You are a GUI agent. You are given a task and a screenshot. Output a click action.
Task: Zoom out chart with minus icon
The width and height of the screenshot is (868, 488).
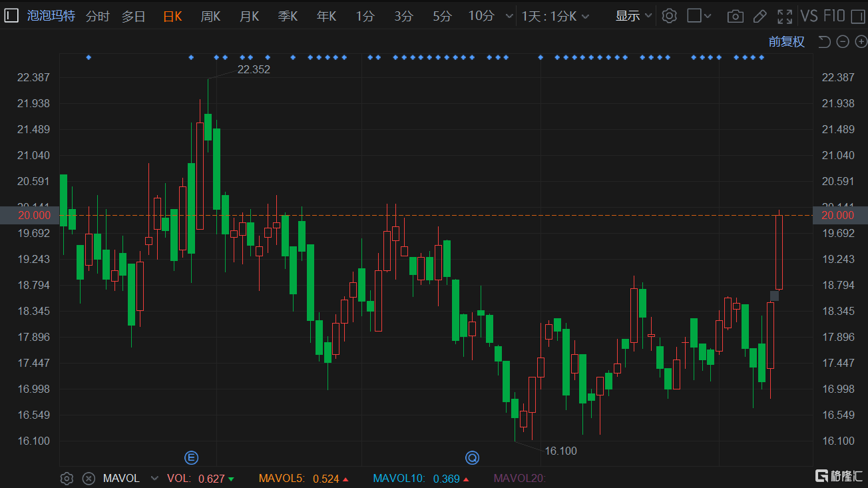click(x=843, y=42)
